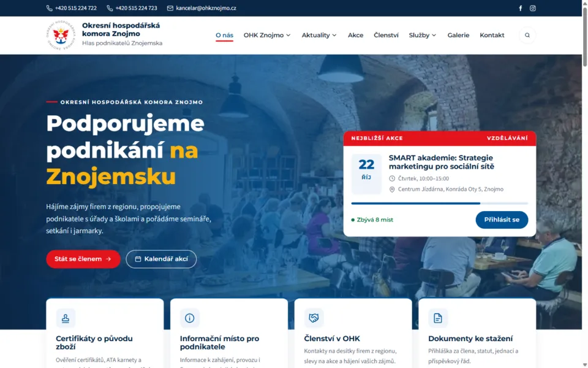Open the Instagram profile icon
This screenshot has height=368, width=588.
pos(532,8)
